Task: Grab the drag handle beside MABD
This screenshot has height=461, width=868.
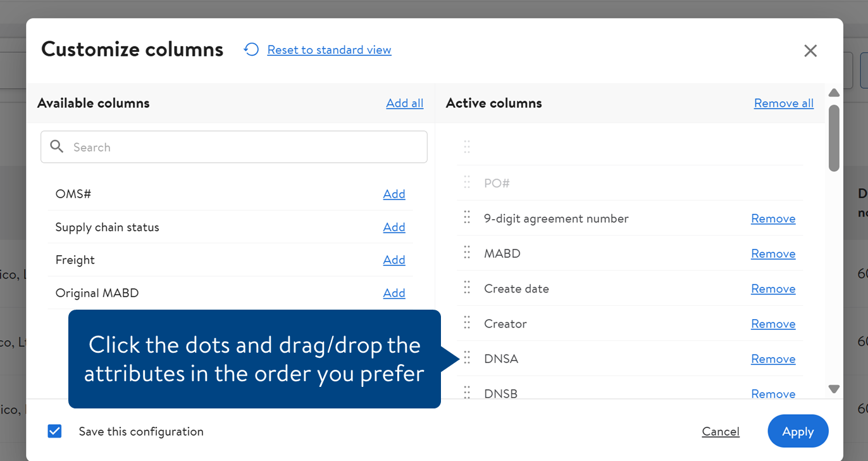Action: tap(467, 253)
